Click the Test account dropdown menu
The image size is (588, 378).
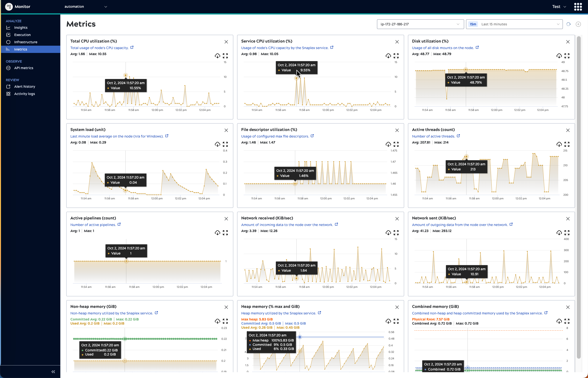click(559, 7)
